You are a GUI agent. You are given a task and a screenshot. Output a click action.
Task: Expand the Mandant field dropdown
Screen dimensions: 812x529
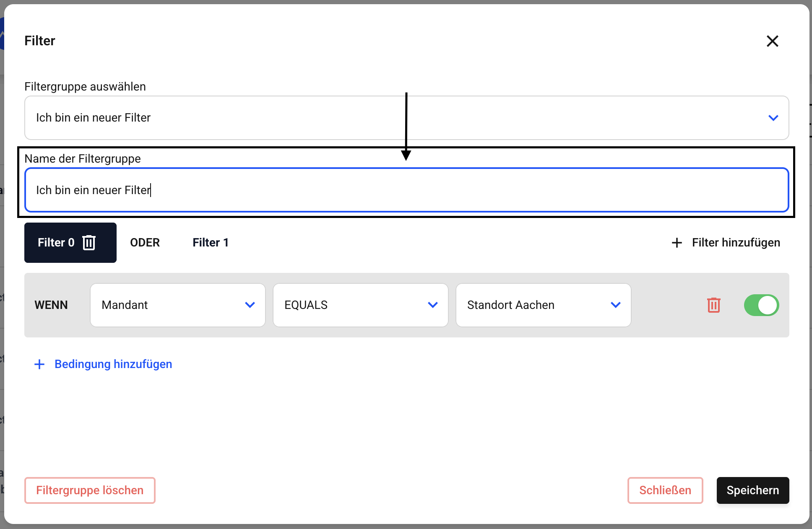(x=177, y=305)
